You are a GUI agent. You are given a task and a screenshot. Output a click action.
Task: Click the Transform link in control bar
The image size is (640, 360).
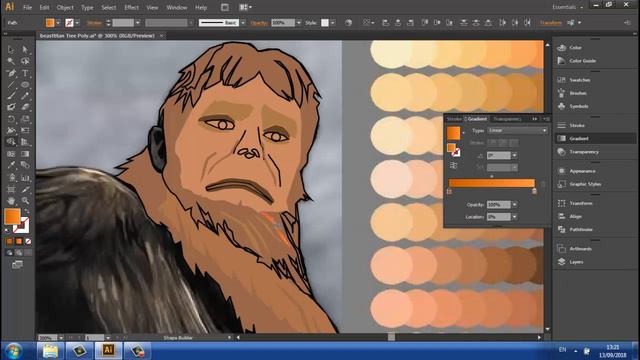point(551,23)
